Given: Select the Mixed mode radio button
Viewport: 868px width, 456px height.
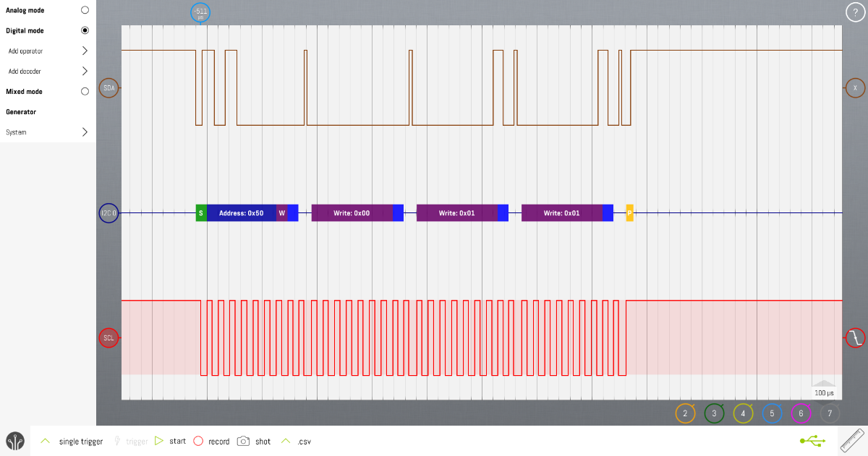Looking at the screenshot, I should click(x=85, y=91).
